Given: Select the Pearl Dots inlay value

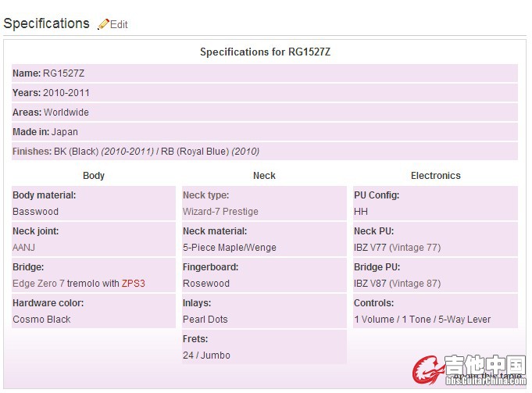Looking at the screenshot, I should pyautogui.click(x=205, y=320).
